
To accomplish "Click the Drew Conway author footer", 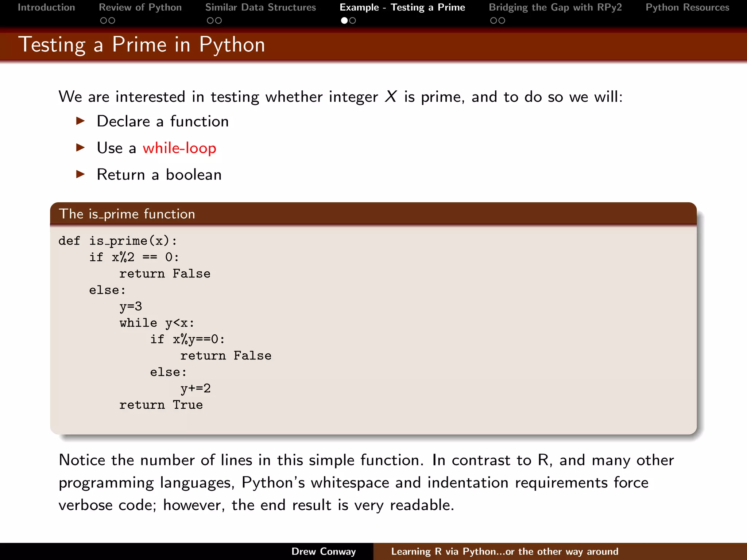I will (x=324, y=551).
